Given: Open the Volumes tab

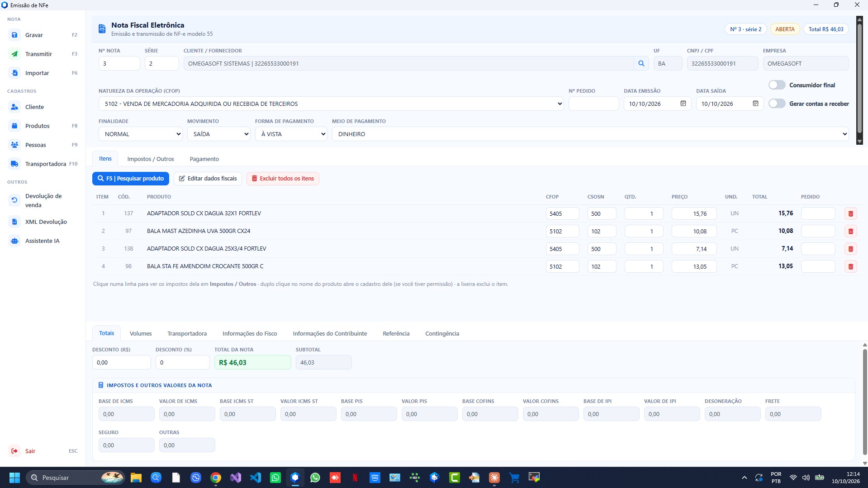Looking at the screenshot, I should pos(141,333).
